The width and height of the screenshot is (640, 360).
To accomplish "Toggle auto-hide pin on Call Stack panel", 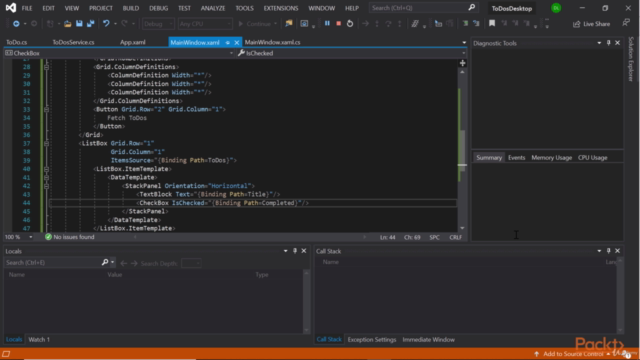I will coord(609,251).
